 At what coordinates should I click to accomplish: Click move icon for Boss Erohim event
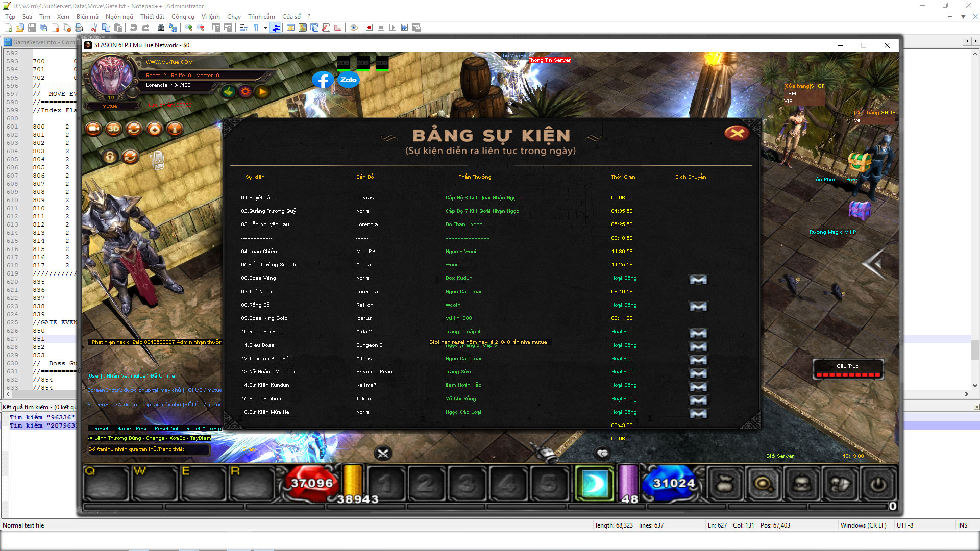(x=698, y=400)
